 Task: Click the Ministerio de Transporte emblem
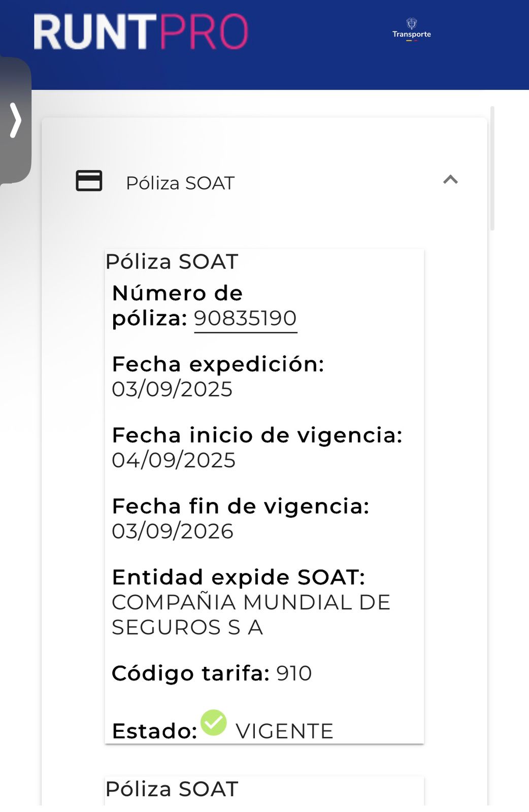click(x=411, y=29)
